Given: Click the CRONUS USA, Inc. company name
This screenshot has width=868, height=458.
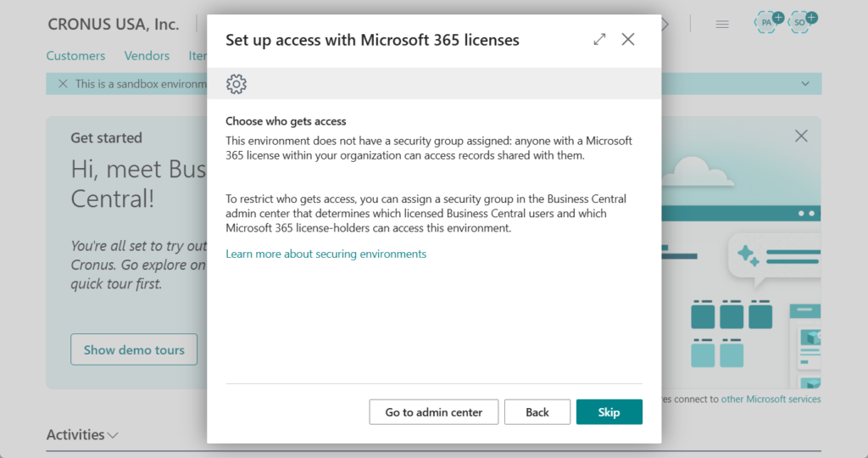Looking at the screenshot, I should point(114,25).
